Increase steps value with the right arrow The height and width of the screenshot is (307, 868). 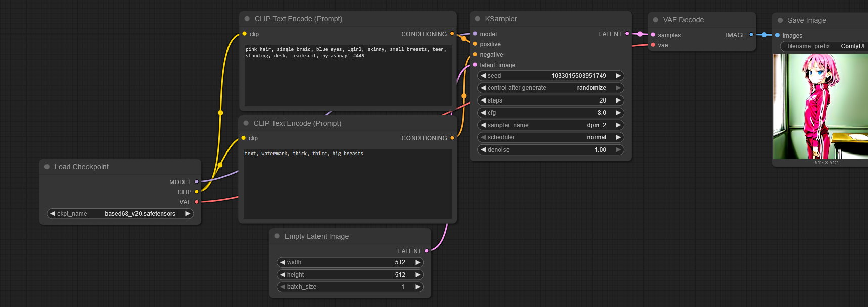[618, 100]
